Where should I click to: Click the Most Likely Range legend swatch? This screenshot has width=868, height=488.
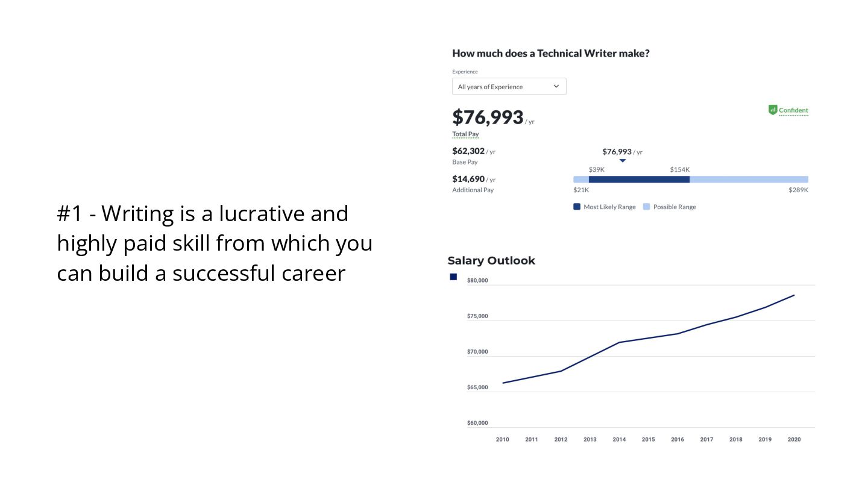click(x=577, y=207)
